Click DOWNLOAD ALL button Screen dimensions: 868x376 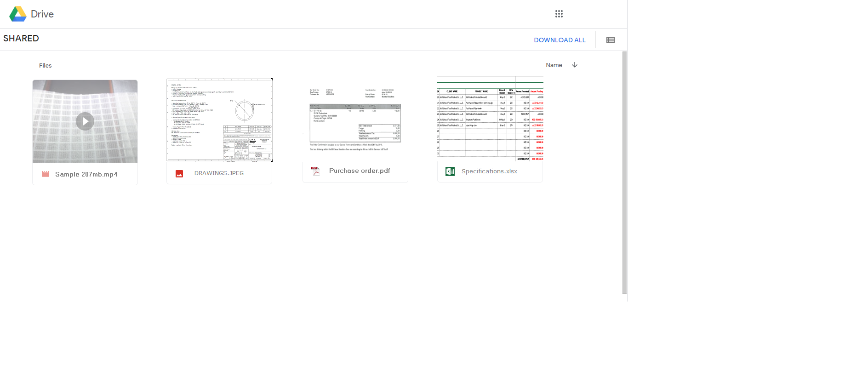click(560, 40)
